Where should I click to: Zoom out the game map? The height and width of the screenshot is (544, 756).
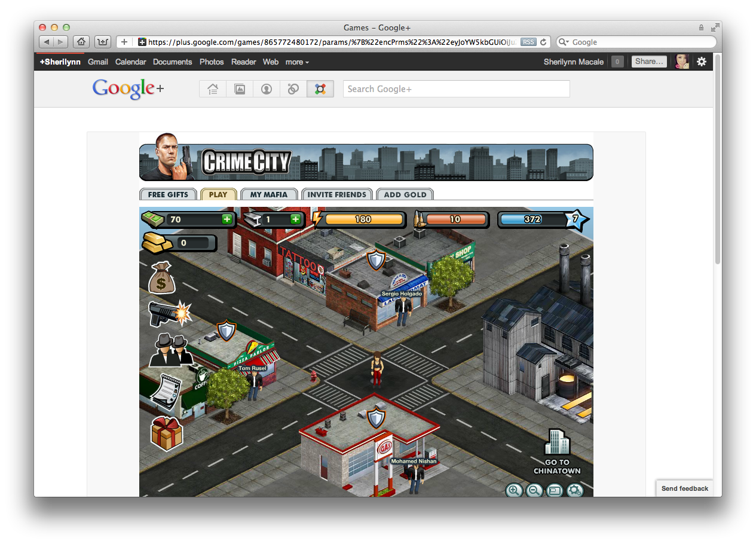click(x=534, y=490)
